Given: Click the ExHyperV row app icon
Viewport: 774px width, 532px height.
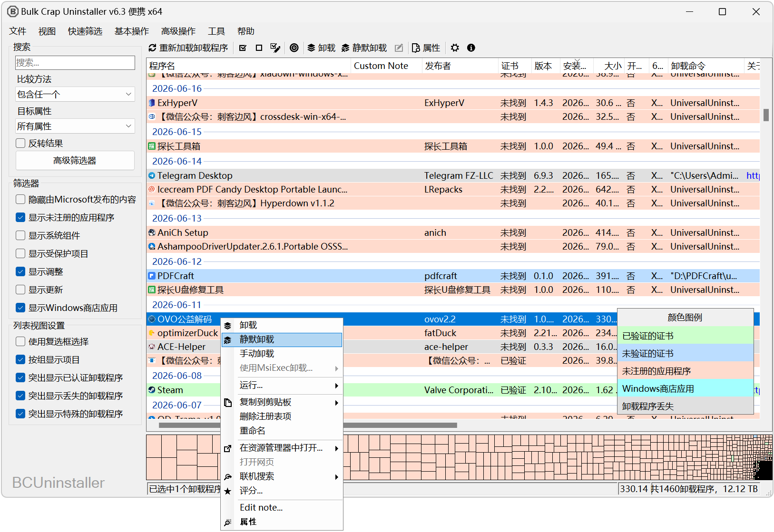Looking at the screenshot, I should [152, 103].
